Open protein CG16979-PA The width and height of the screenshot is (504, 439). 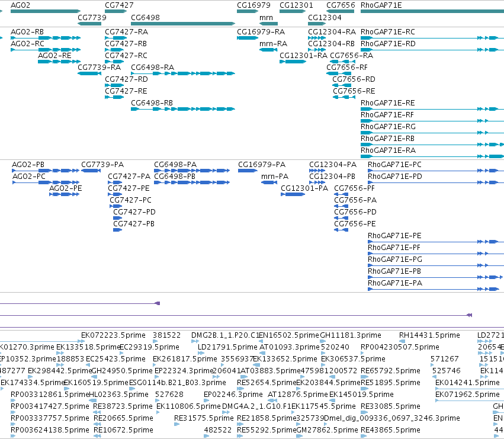(262, 165)
